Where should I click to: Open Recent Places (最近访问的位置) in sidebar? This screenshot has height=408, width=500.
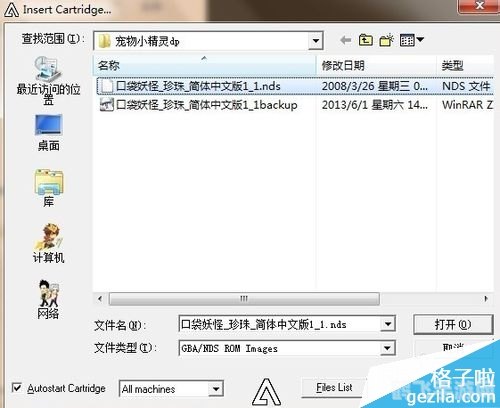48,80
